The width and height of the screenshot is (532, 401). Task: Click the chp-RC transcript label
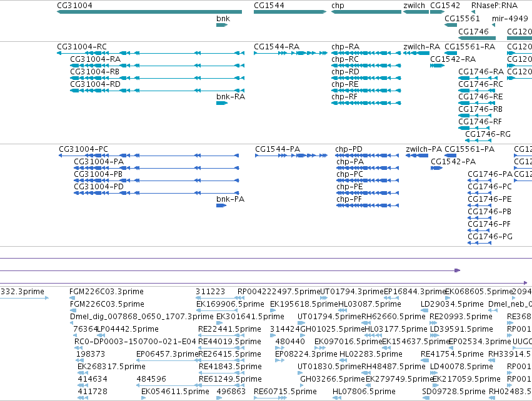pos(344,59)
